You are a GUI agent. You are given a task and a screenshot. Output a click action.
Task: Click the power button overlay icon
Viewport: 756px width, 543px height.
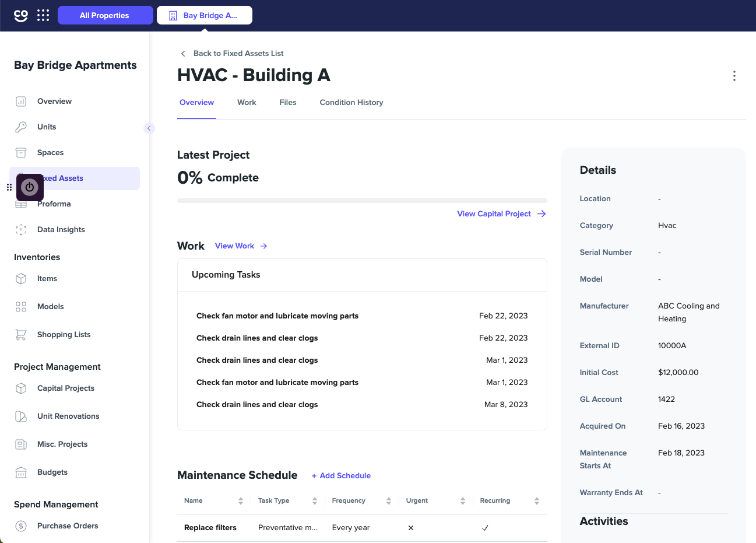click(30, 187)
